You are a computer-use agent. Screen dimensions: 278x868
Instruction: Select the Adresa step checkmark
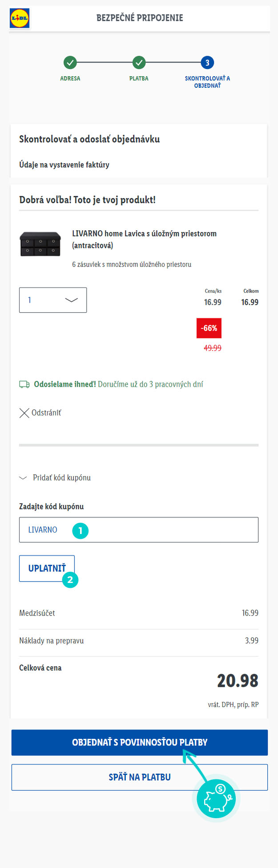[x=70, y=63]
